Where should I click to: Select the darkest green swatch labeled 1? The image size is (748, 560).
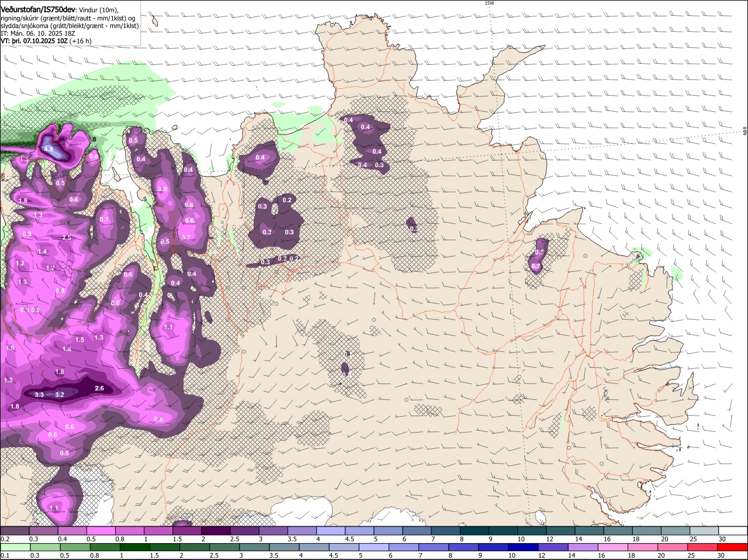134,547
